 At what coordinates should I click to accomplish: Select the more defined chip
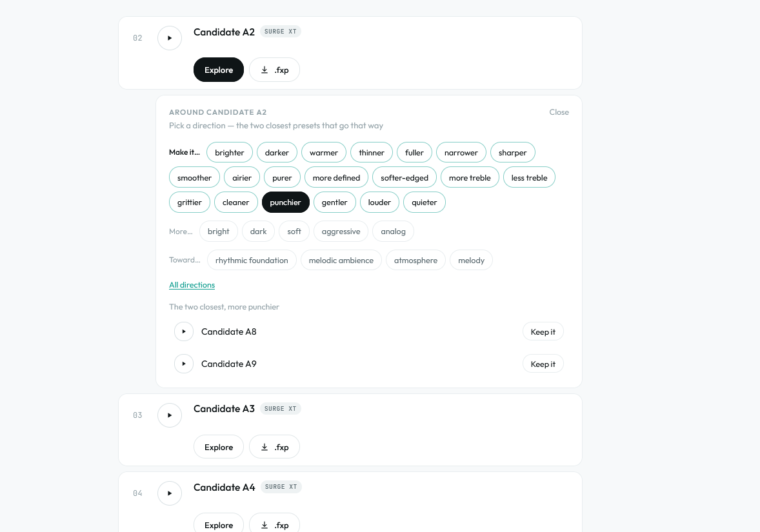pyautogui.click(x=336, y=178)
